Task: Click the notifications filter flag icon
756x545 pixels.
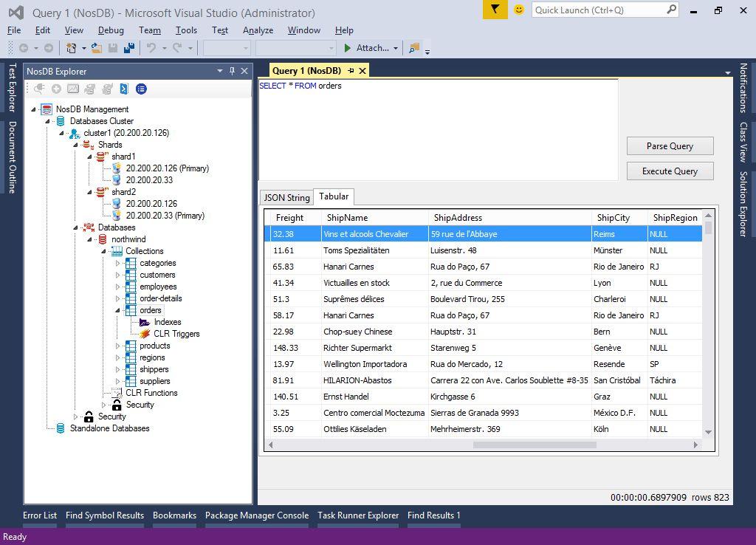Action: 495,10
